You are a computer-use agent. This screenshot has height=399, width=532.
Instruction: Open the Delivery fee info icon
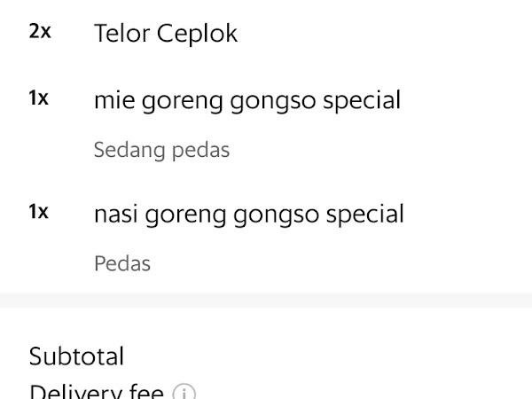[184, 393]
